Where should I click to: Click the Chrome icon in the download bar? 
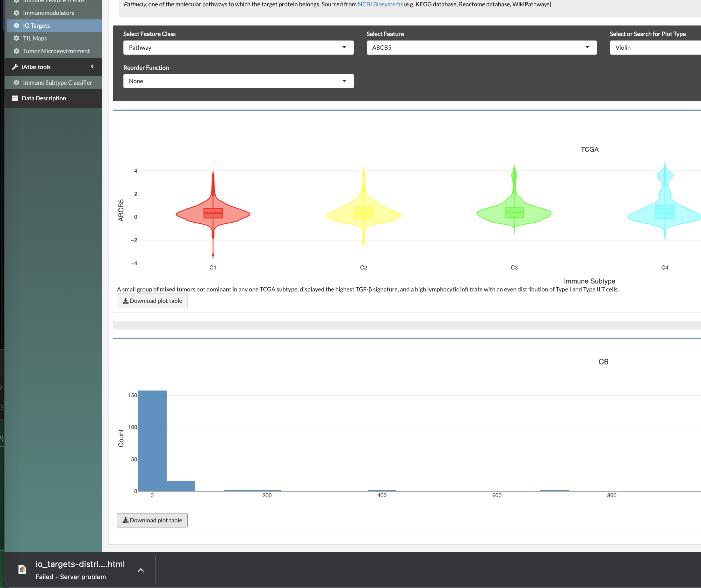tap(22, 569)
